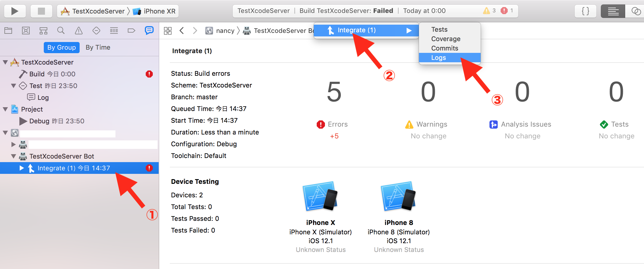Select TestXcodeServer Bot in sidebar
This screenshot has width=644, height=269.
point(62,156)
